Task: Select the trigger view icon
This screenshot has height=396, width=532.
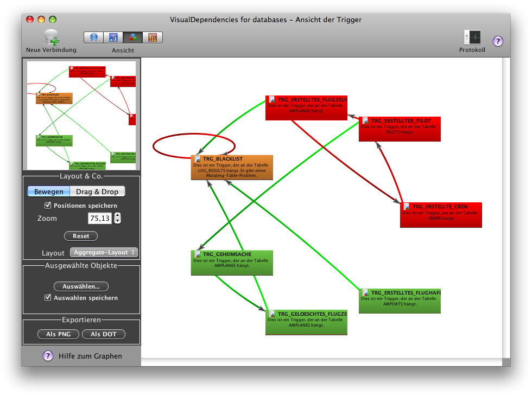Action: point(133,37)
